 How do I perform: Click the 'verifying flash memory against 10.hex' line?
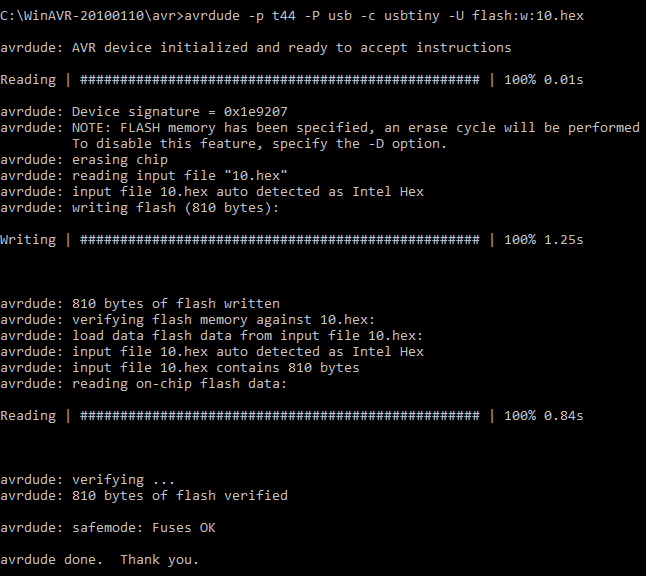188,320
